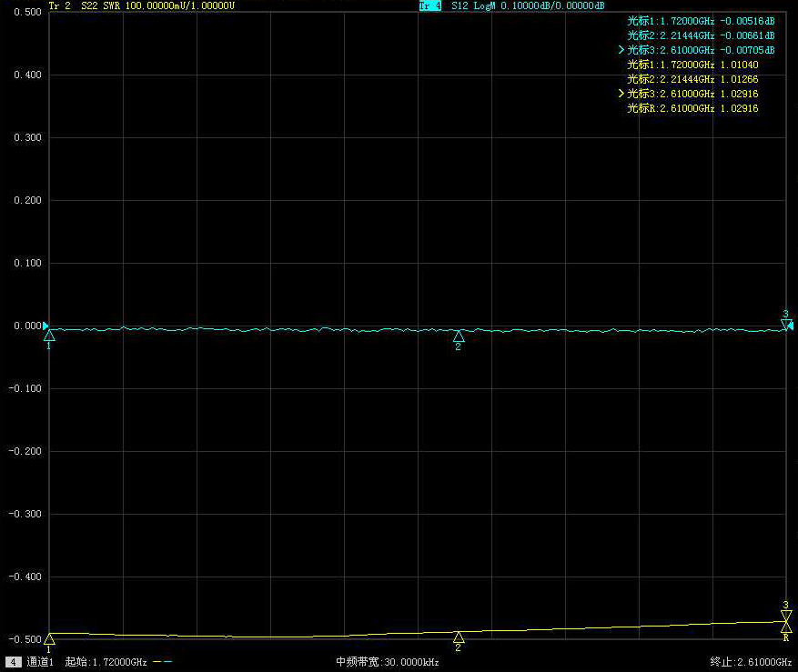This screenshot has width=798, height=672.
Task: Select cyan marker 3 readout -0.00705dB
Action: tap(701, 50)
